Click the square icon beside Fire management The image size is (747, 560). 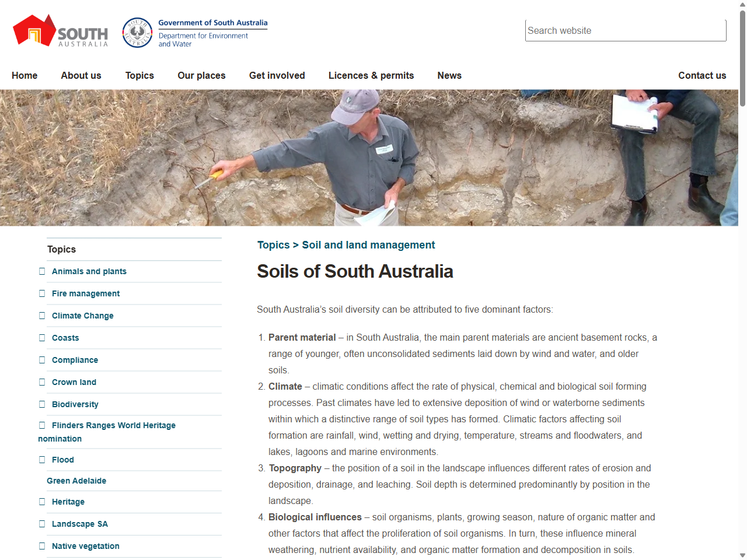click(41, 293)
